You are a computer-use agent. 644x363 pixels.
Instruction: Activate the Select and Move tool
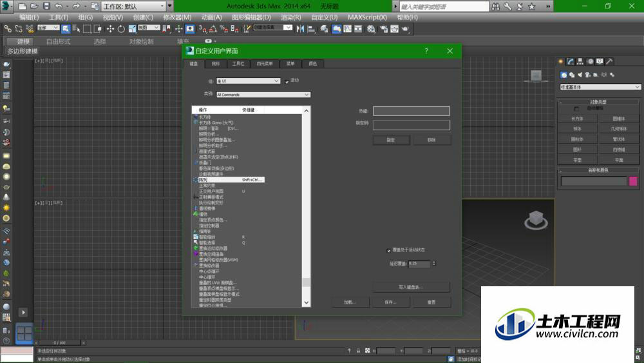[x=110, y=29]
